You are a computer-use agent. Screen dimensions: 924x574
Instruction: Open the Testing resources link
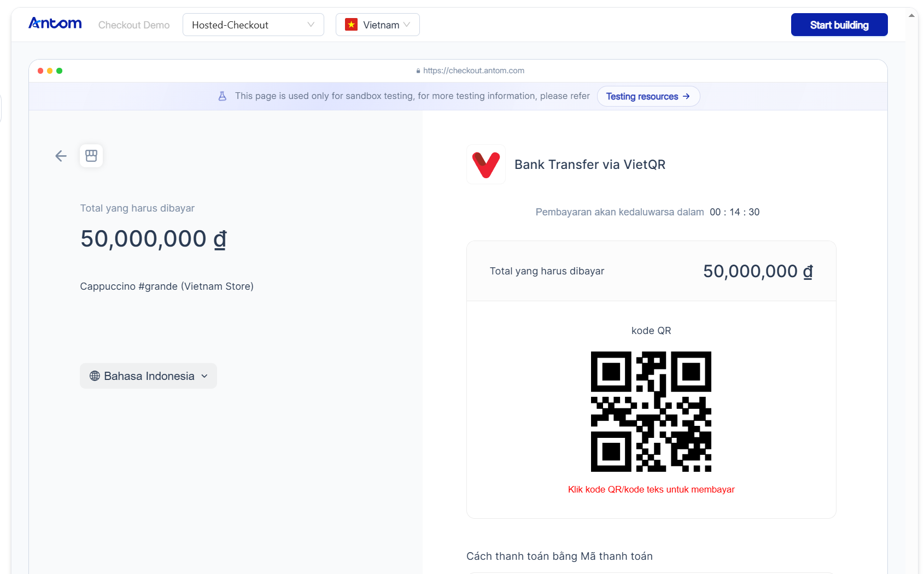(648, 96)
